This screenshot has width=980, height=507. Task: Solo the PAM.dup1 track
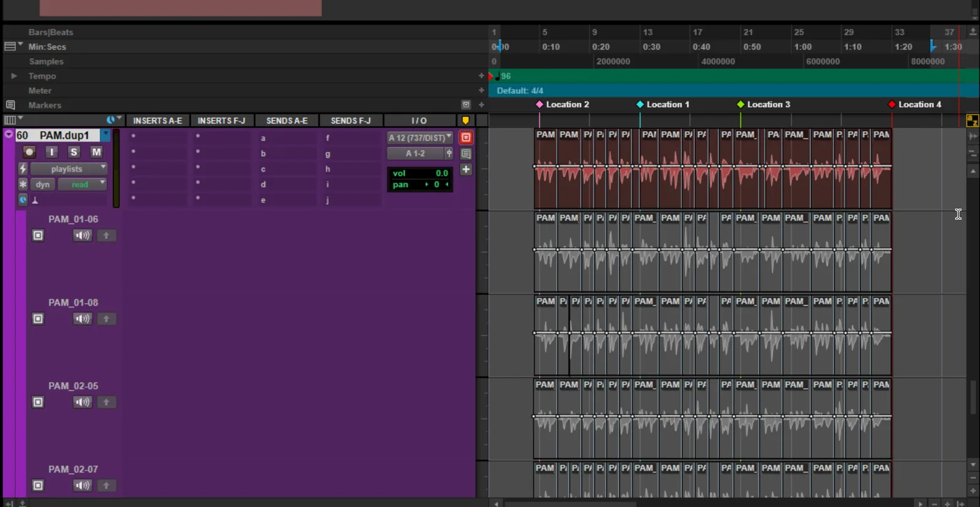[73, 152]
